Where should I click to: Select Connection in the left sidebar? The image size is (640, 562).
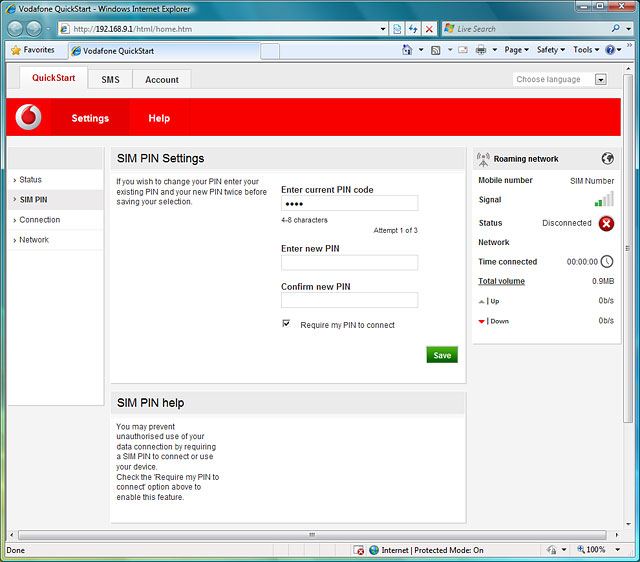(x=40, y=220)
